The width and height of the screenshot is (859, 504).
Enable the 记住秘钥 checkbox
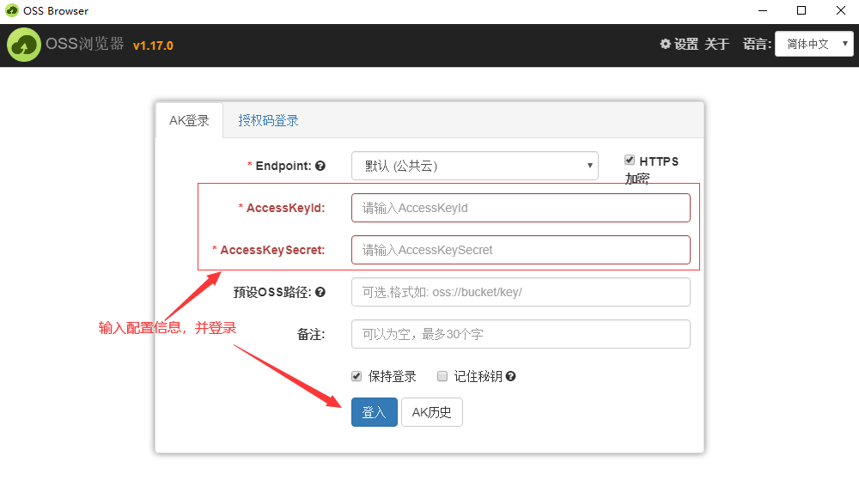(x=442, y=376)
